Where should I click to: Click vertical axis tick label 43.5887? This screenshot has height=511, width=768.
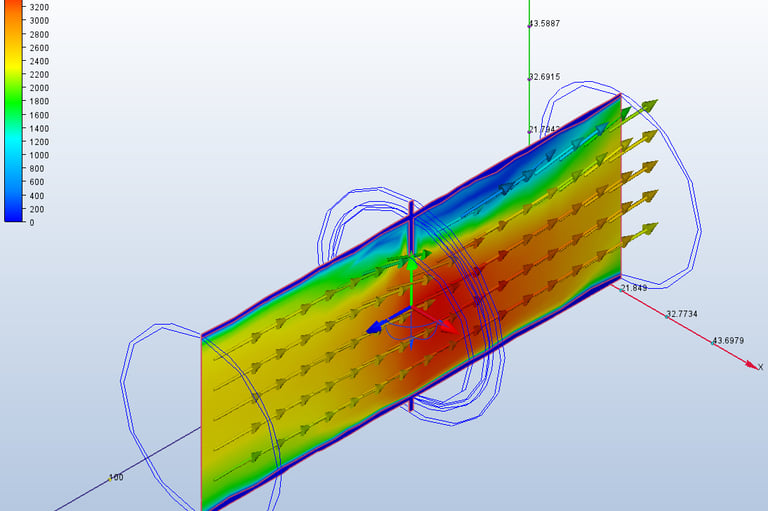544,24
